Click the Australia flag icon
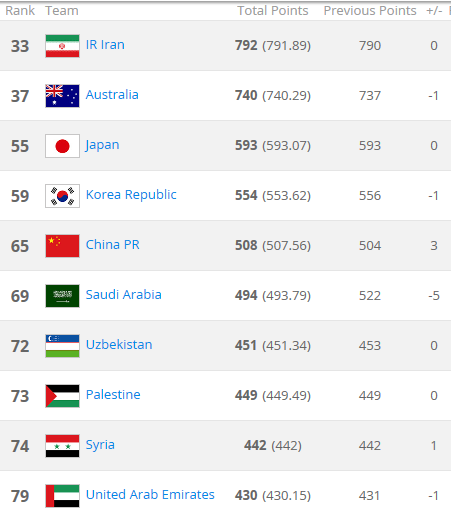The height and width of the screenshot is (517, 451). click(x=62, y=96)
